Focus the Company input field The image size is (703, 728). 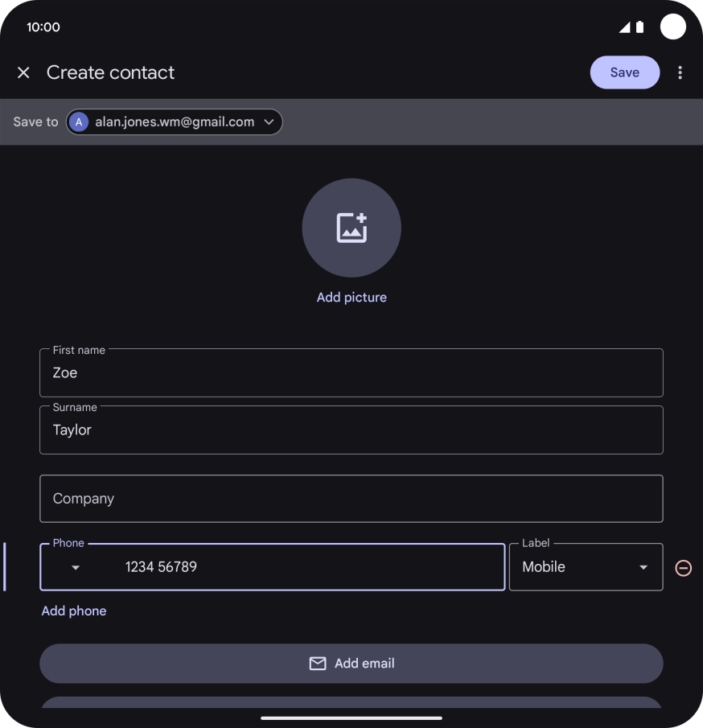tap(351, 499)
